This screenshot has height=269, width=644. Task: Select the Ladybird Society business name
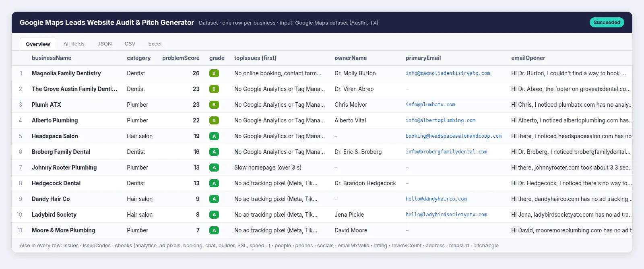coord(54,215)
